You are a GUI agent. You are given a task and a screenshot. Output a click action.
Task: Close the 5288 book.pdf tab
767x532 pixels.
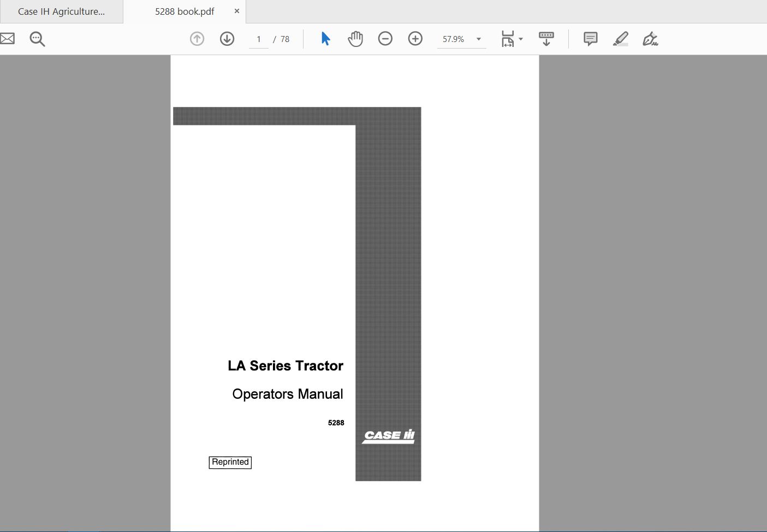pyautogui.click(x=237, y=11)
